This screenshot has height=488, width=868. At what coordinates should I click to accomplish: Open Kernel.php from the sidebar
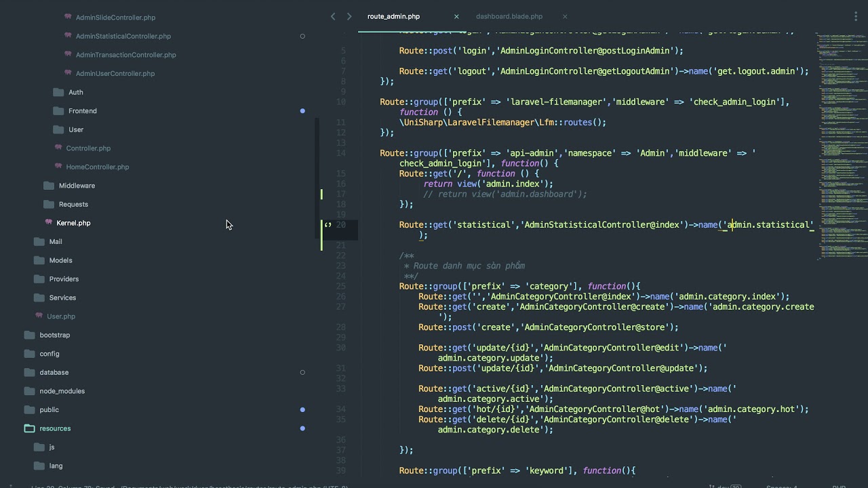click(73, 223)
